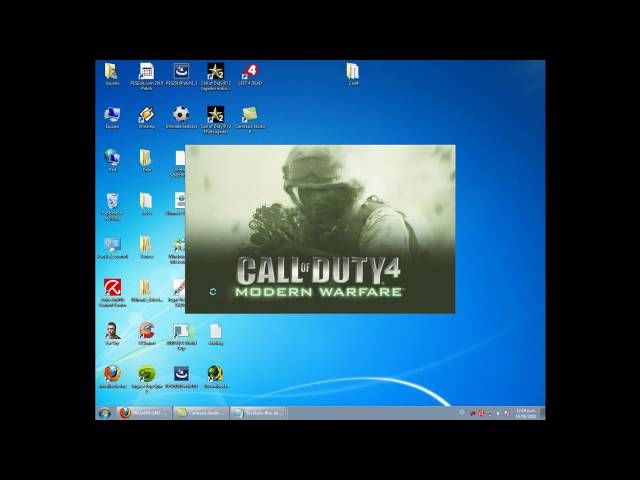Viewport: 640px width, 480px height.
Task: Select the Cod4 folder on the desktop
Action: pyautogui.click(x=353, y=73)
